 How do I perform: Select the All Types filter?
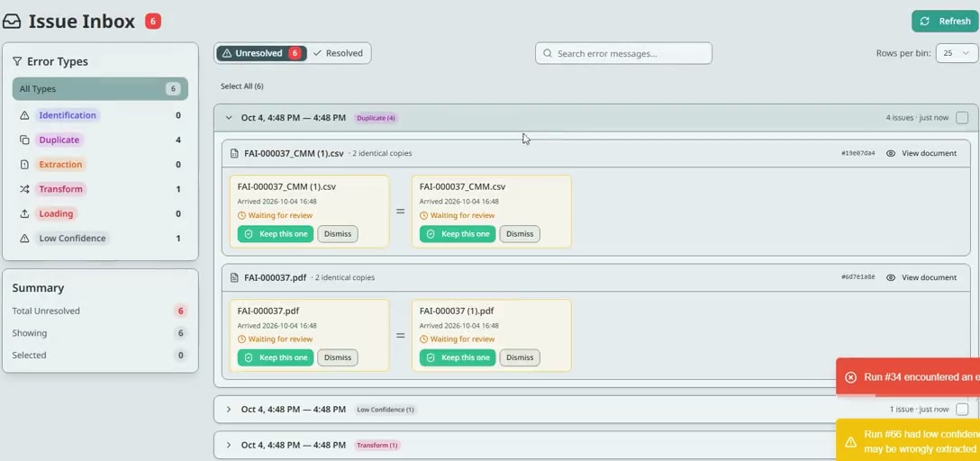(x=100, y=89)
